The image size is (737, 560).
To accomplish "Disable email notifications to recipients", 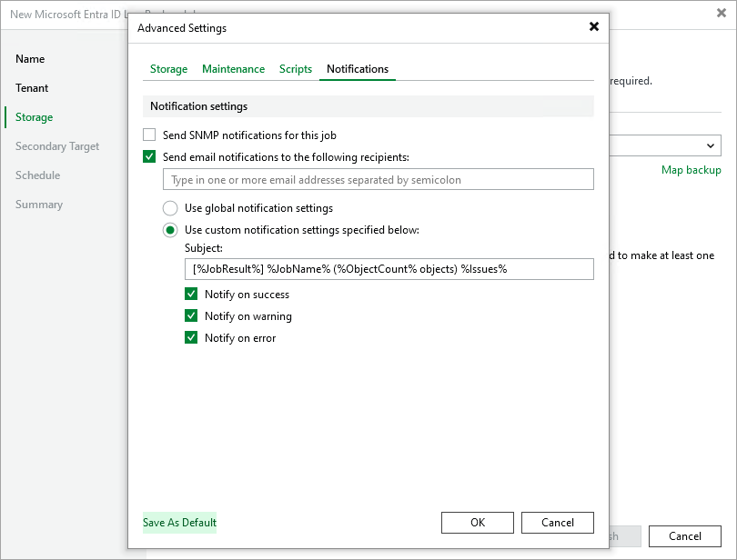I will click(x=149, y=156).
